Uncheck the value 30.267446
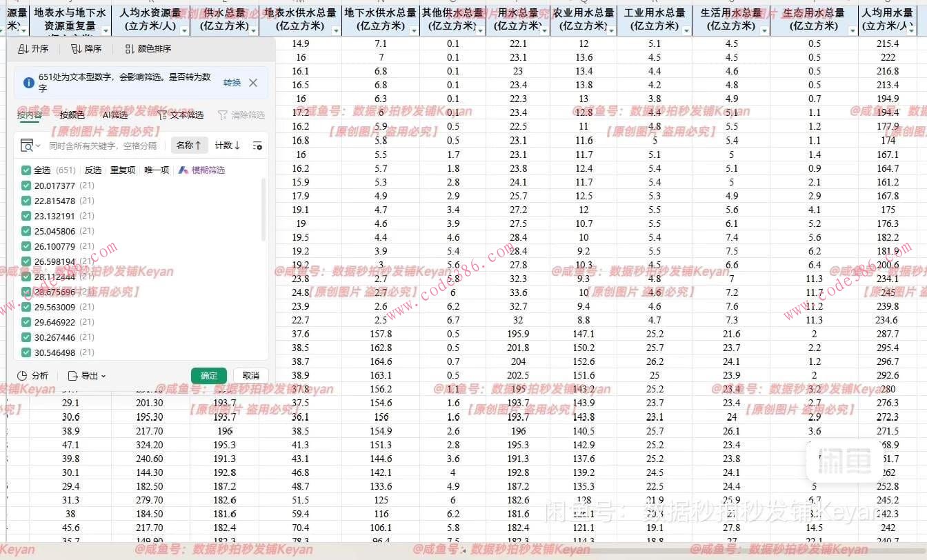Screen dimensions: 927x560 pos(25,337)
